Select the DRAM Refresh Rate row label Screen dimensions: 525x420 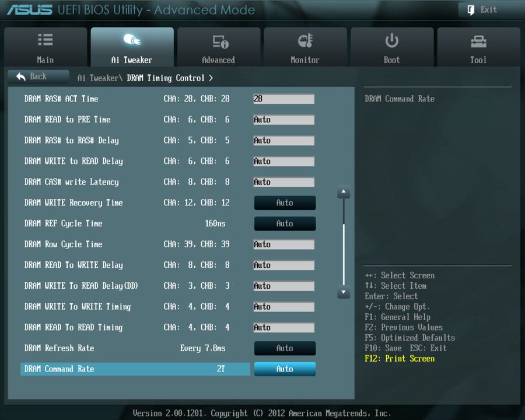click(60, 348)
